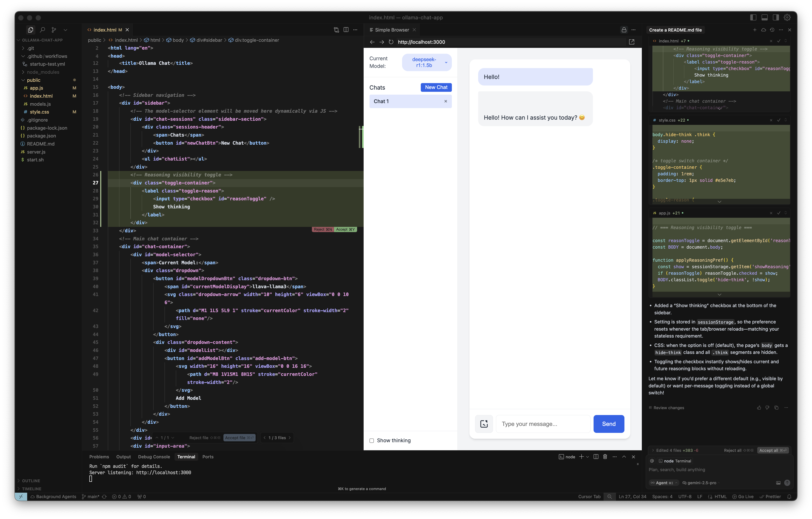Open localhost page in external browser
Screen dimensions: 812x519
(x=632, y=42)
